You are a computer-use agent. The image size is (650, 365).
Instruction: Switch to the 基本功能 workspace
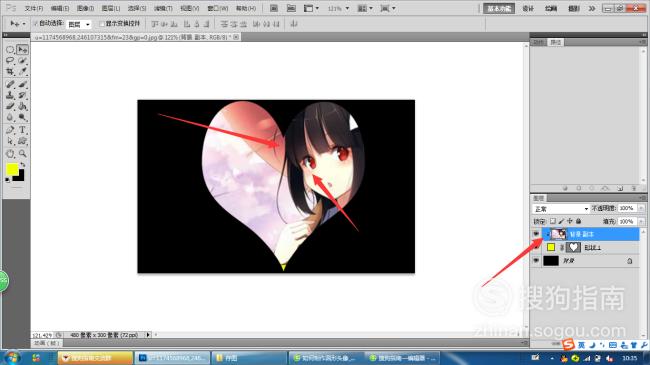499,8
